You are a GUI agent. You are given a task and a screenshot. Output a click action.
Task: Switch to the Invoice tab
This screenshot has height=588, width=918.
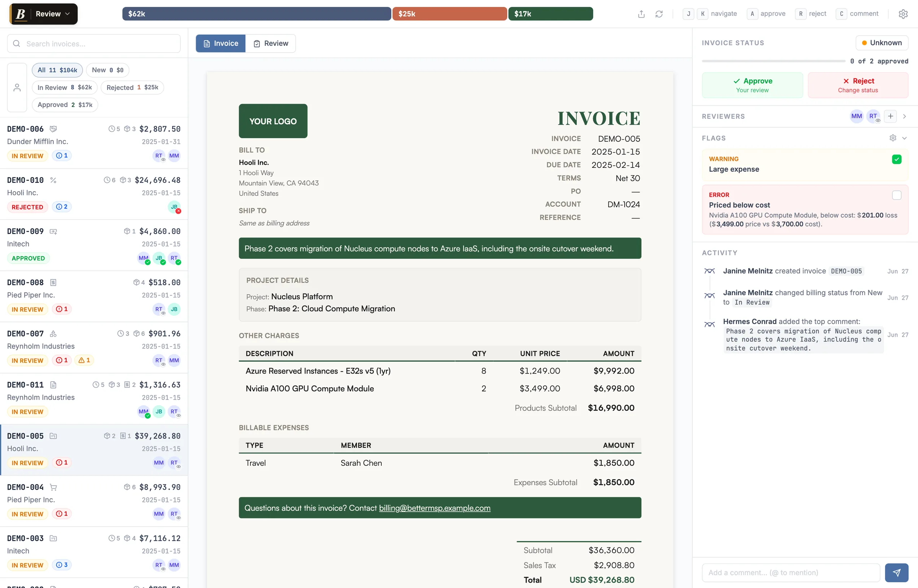pyautogui.click(x=221, y=44)
